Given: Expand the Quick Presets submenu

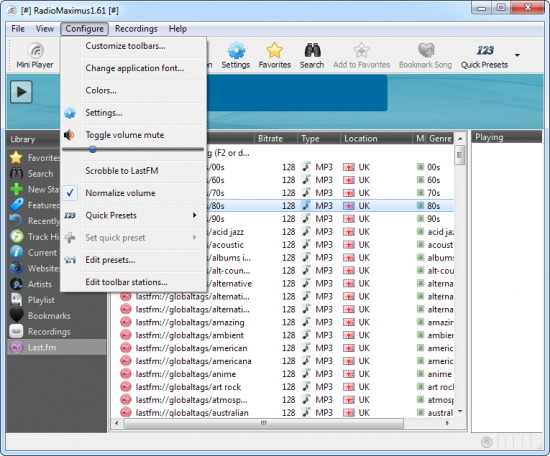Looking at the screenshot, I should click(x=133, y=215).
